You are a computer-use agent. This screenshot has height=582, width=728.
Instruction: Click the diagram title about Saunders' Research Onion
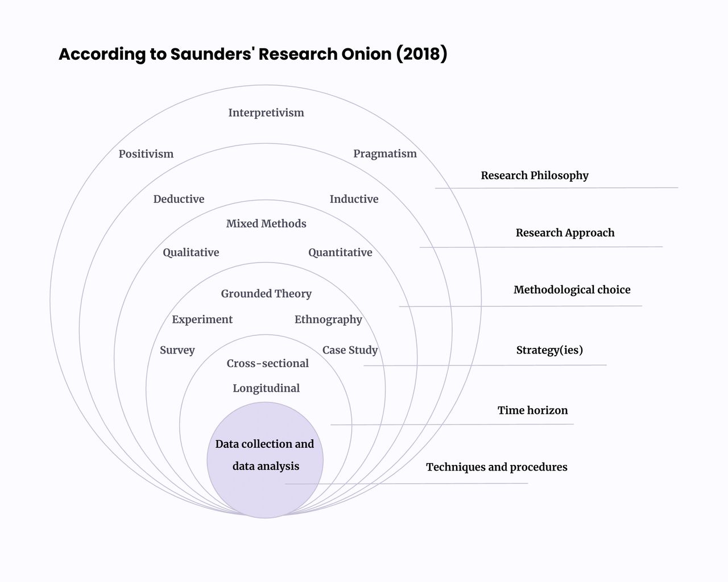(253, 54)
